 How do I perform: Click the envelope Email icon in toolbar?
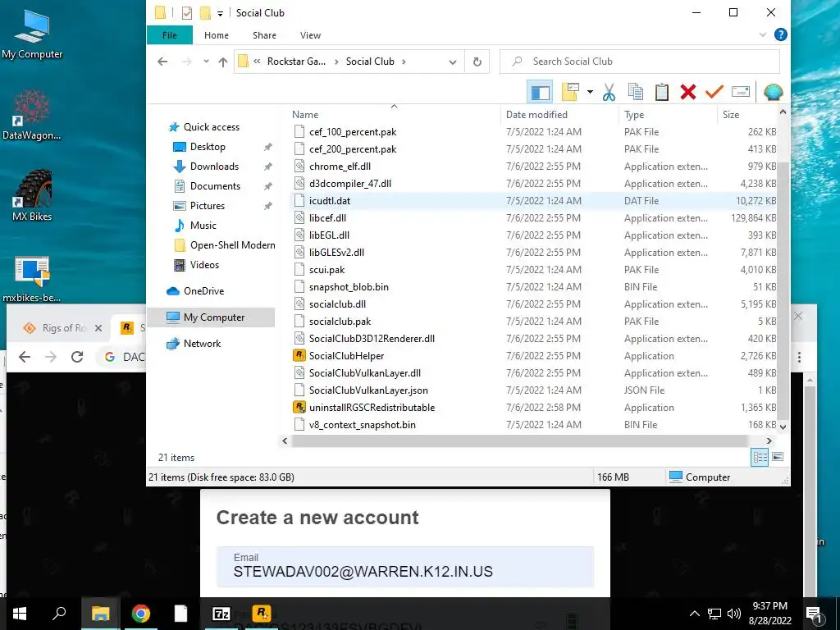pos(741,92)
